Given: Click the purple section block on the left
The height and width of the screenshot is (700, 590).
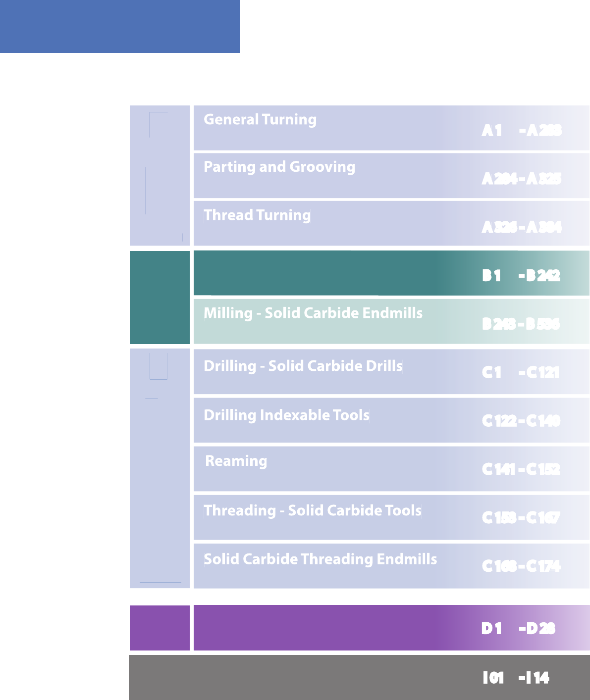Looking at the screenshot, I should tap(160, 628).
